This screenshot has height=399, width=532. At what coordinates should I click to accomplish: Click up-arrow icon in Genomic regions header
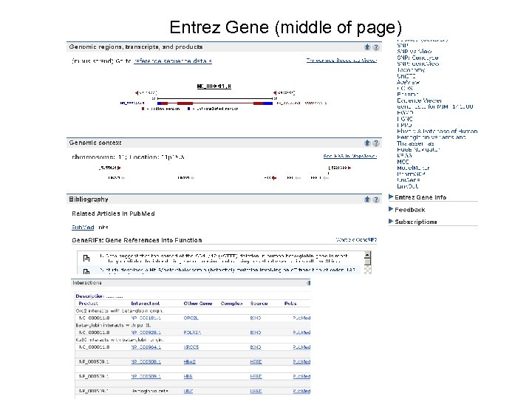(x=367, y=47)
